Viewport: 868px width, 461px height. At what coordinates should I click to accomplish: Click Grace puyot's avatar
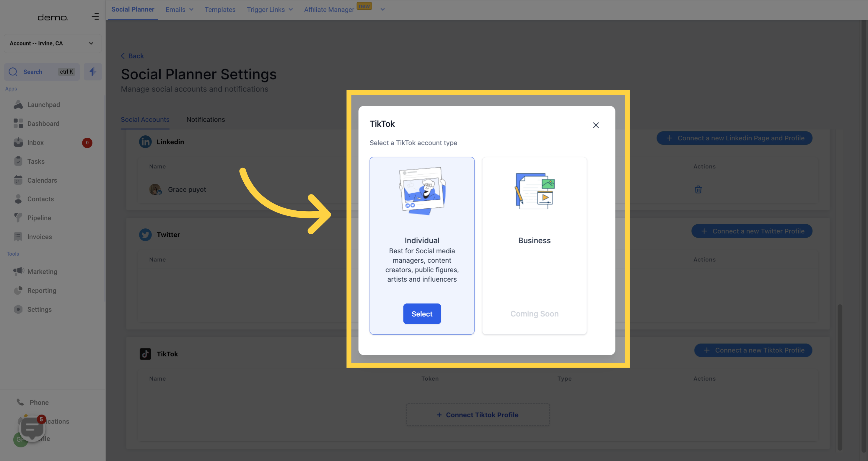[x=155, y=189]
